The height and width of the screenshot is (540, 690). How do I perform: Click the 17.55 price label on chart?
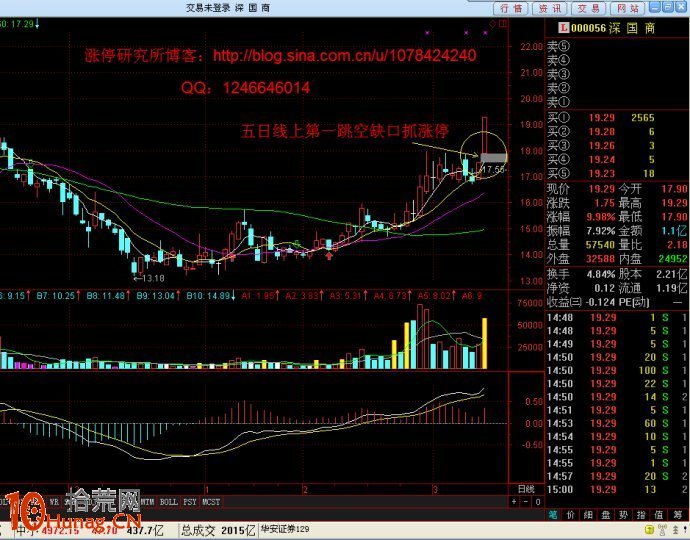493,169
